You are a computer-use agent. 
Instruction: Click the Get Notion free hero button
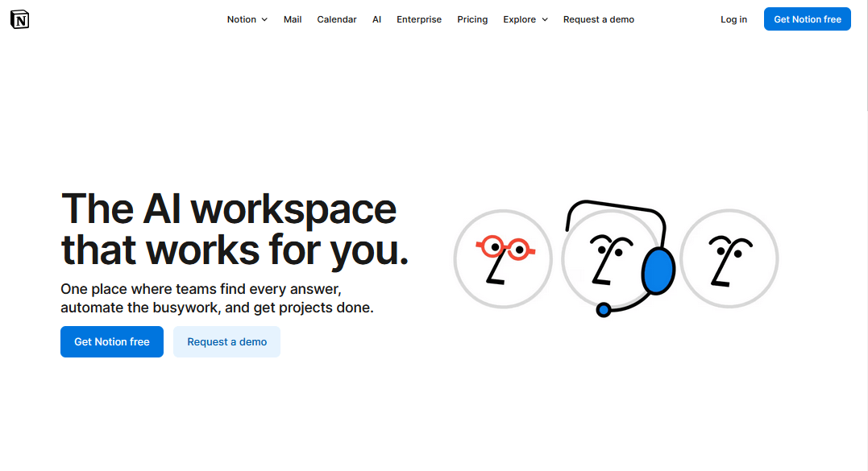click(x=112, y=341)
